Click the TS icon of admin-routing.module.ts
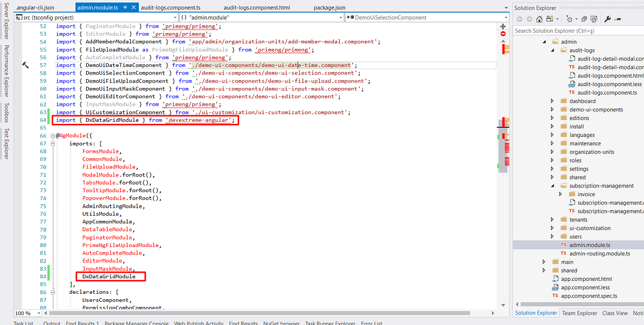Image resolution: width=644 pixels, height=325 pixels. [563, 254]
